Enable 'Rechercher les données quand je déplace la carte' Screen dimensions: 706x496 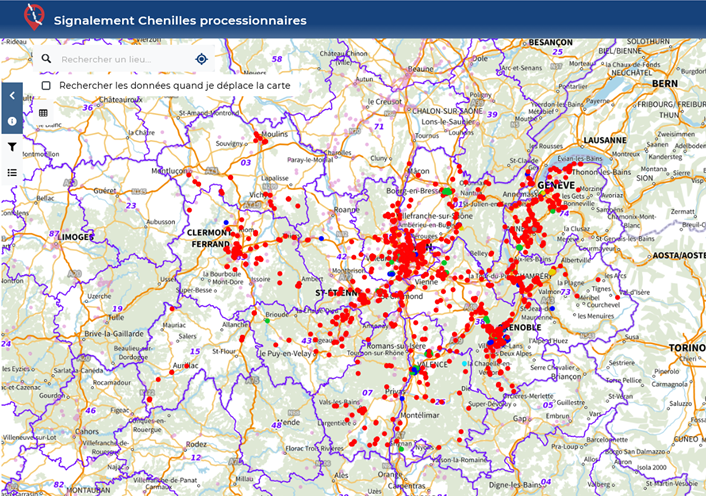[x=46, y=86]
